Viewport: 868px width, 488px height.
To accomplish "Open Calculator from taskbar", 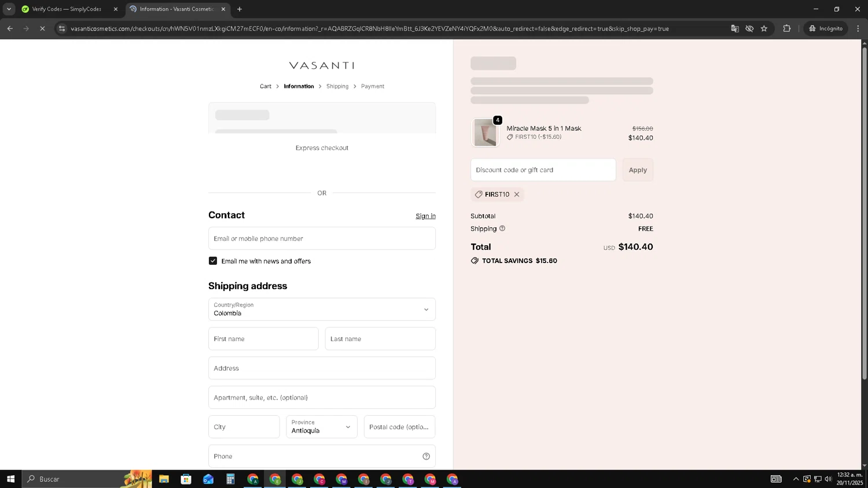I will tap(230, 479).
